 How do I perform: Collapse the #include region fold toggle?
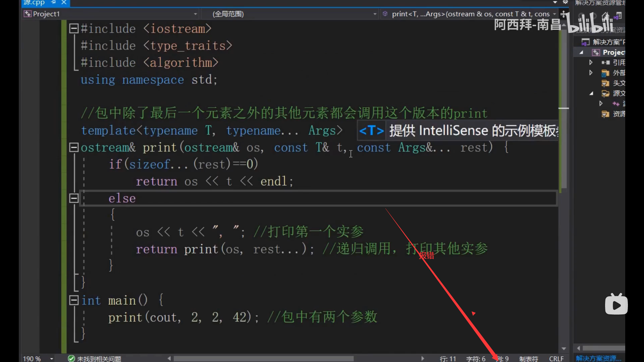click(74, 28)
